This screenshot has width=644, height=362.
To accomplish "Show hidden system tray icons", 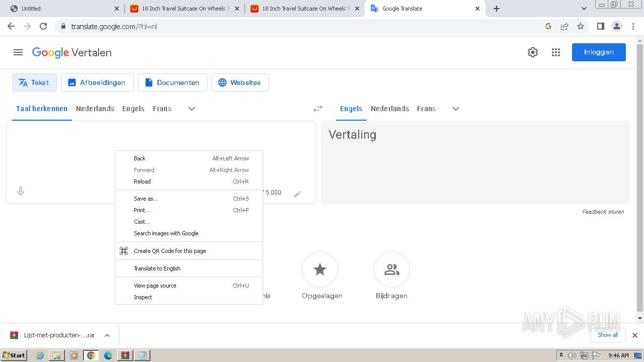I will point(561,355).
